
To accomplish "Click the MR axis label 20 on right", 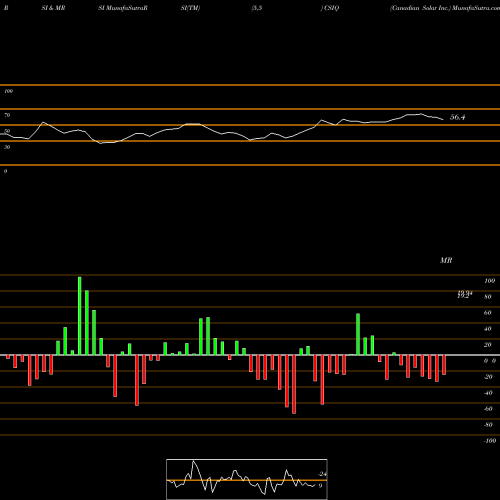I will tap(488, 345).
